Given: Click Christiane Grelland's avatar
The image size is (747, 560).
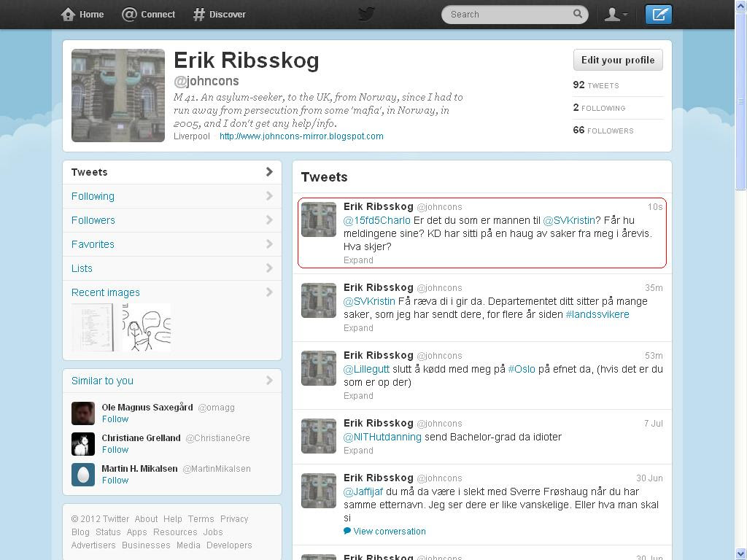Looking at the screenshot, I should click(83, 444).
